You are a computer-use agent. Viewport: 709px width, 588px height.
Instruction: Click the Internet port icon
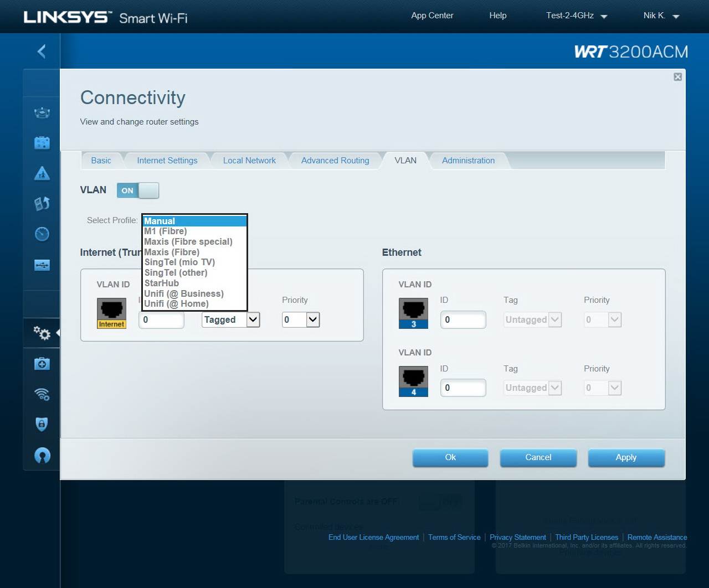pyautogui.click(x=111, y=313)
